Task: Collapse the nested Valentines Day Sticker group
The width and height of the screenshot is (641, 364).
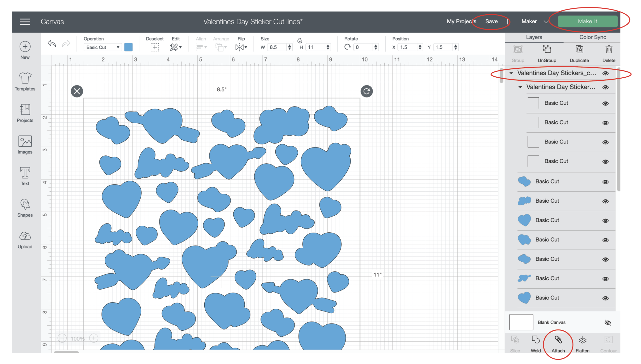Action: pyautogui.click(x=520, y=87)
